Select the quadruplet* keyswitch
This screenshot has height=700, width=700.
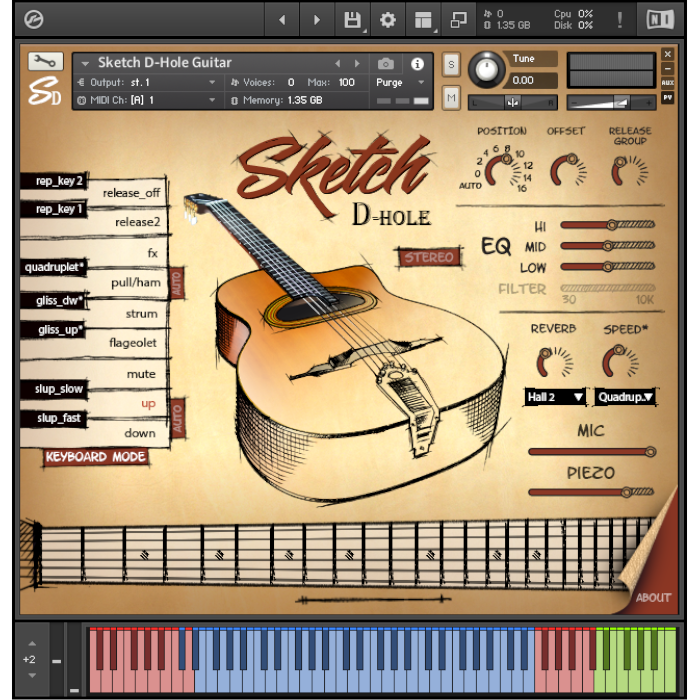(x=54, y=267)
